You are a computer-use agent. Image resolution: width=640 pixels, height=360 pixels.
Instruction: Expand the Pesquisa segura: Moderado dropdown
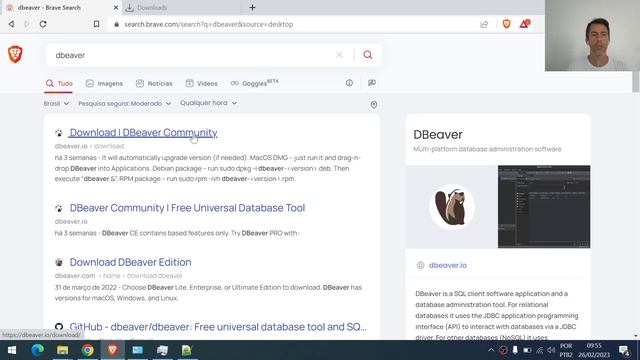[x=124, y=104]
